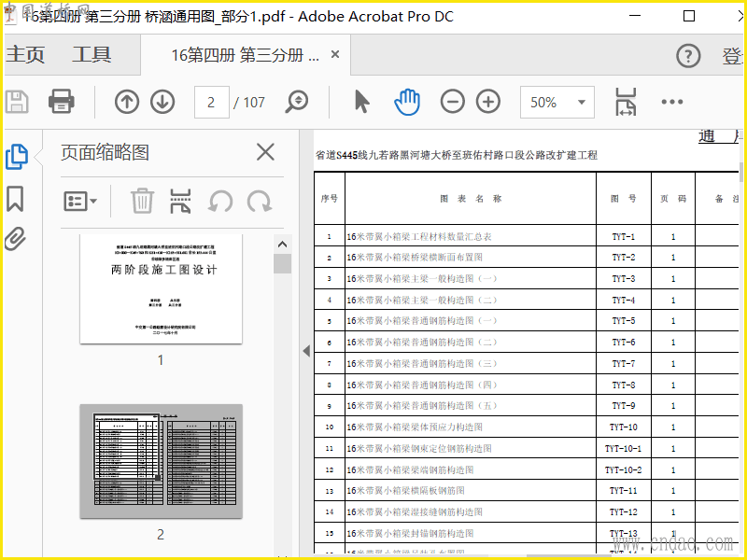Click the 页面缩略图 panel title
This screenshot has width=747, height=560.
[106, 152]
